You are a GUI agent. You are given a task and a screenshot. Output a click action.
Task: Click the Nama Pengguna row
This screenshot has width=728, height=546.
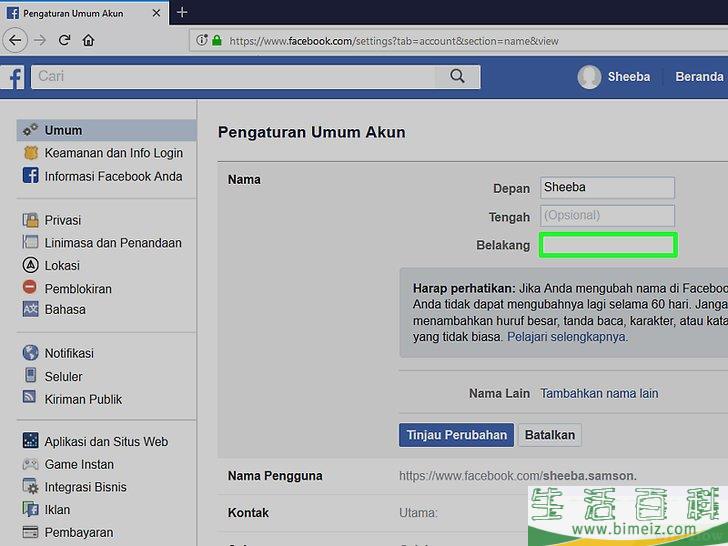(x=473, y=476)
